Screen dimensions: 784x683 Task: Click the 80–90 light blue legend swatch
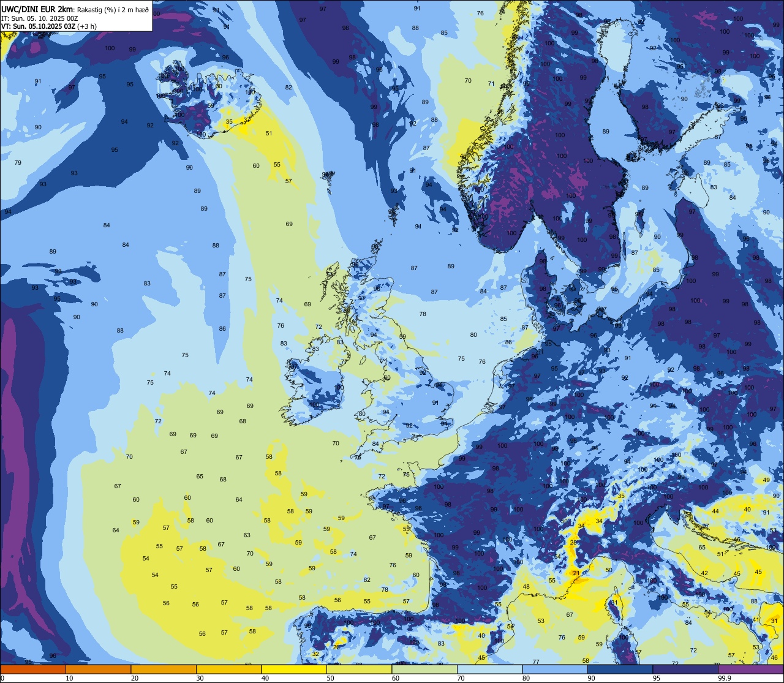pos(555,669)
